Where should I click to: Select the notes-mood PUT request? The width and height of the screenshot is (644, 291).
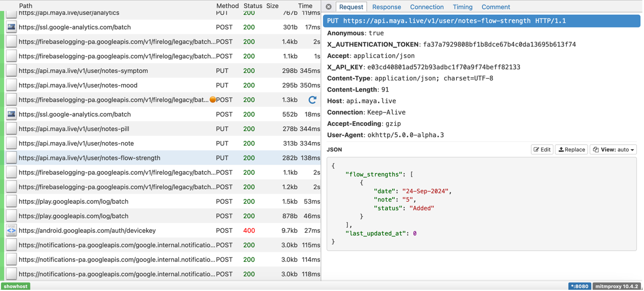[x=78, y=85]
